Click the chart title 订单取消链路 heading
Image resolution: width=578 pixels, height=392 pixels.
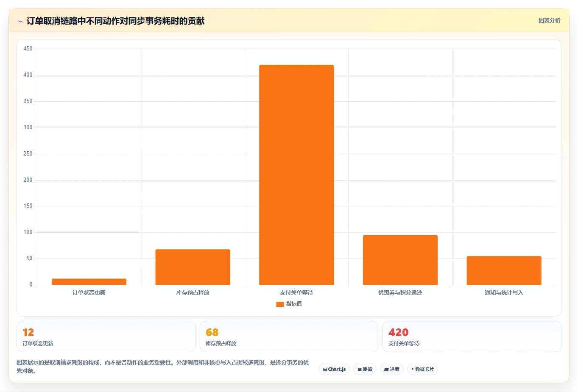[115, 21]
